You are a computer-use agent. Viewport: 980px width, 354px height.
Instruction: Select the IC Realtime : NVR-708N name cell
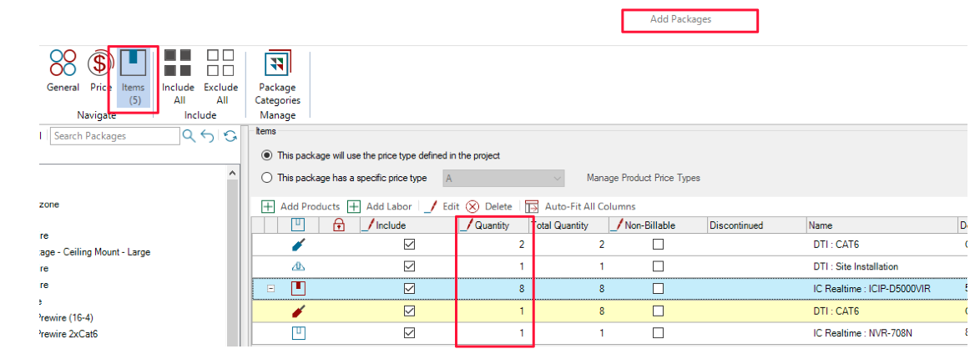[x=881, y=333]
